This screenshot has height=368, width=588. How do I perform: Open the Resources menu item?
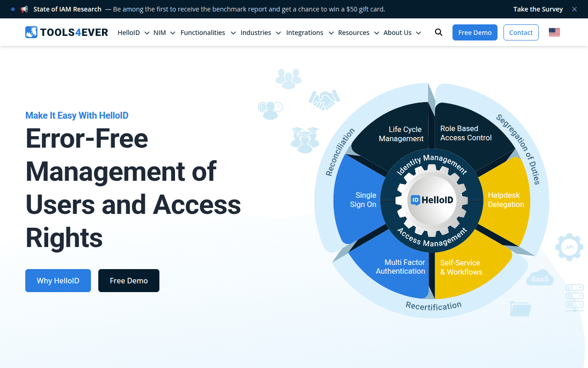(x=354, y=33)
